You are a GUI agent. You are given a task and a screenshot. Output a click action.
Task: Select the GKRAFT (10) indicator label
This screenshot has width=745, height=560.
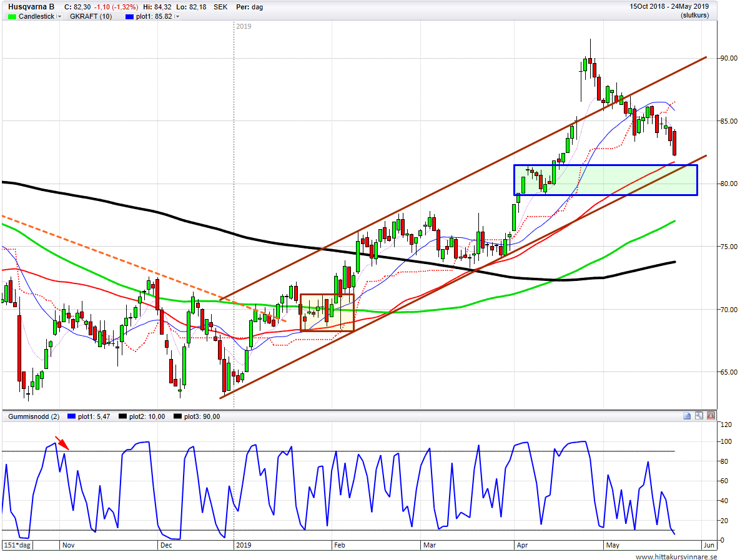(91, 17)
